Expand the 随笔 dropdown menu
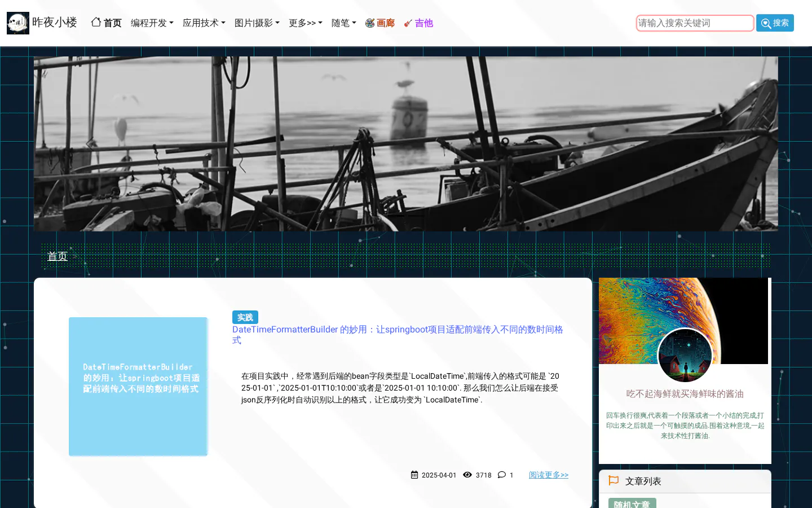This screenshot has width=812, height=508. tap(344, 23)
